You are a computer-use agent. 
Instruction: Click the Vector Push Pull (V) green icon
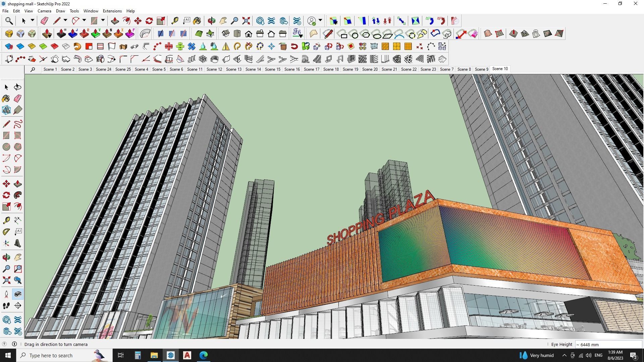point(96,34)
